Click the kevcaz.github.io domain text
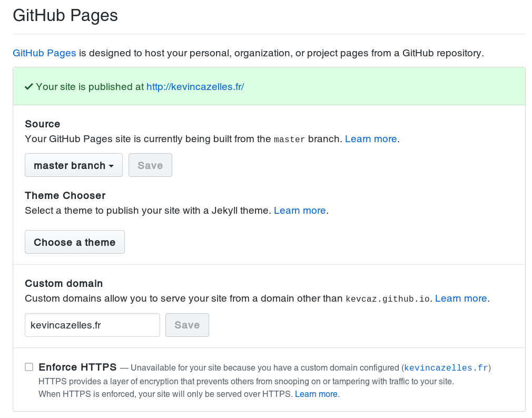The image size is (532, 418). click(x=389, y=299)
